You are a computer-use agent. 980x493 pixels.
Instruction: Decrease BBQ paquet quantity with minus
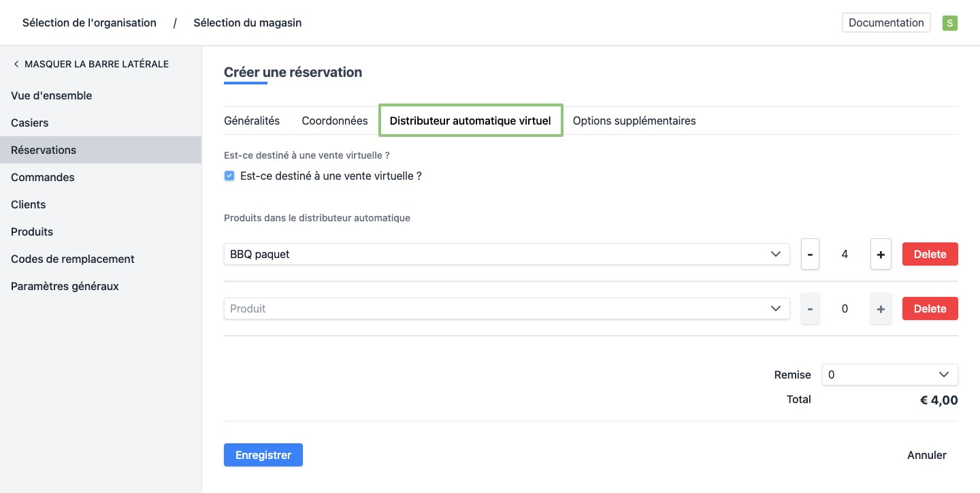(x=810, y=255)
